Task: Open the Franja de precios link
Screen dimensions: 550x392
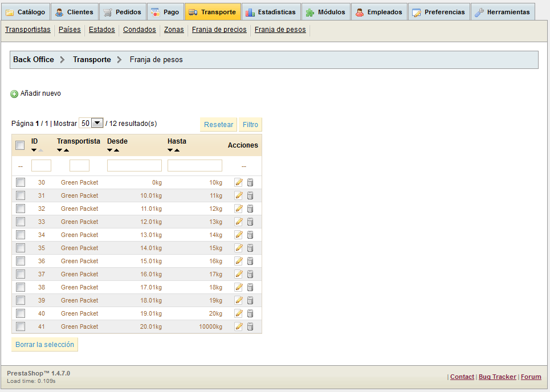Action: 219,30
